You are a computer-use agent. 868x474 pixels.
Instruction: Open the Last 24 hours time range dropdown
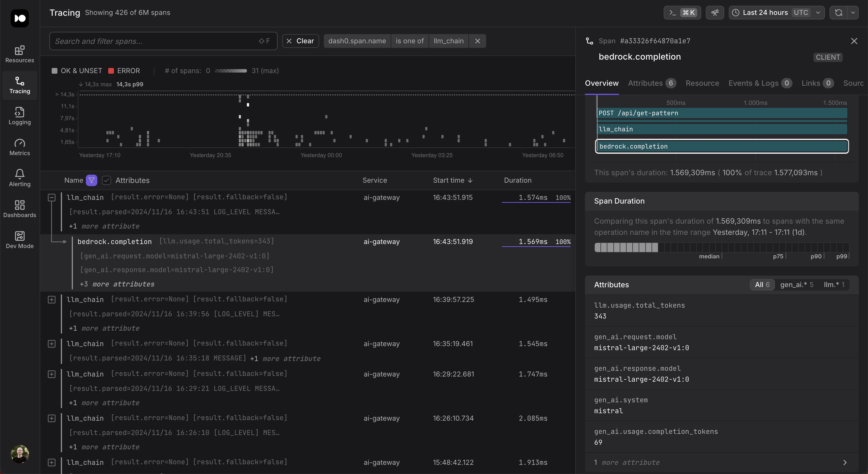coord(776,13)
